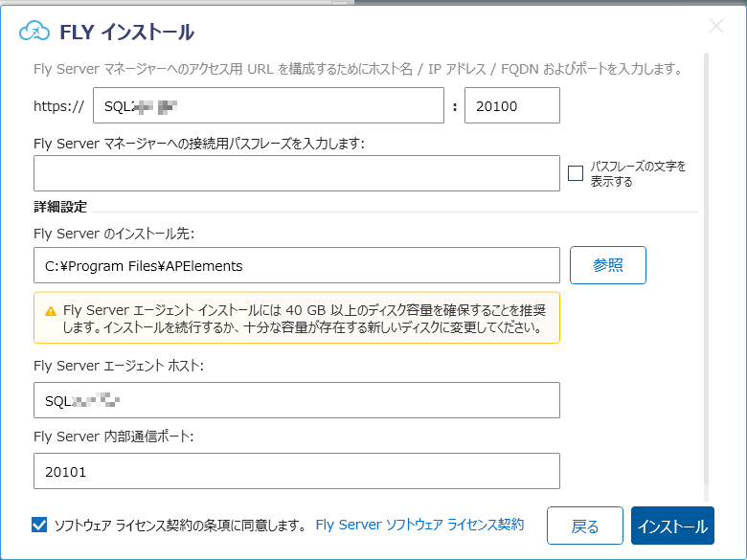Focus the Fly Server agent host field
Screen dimensions: 747x560
pos(297,400)
